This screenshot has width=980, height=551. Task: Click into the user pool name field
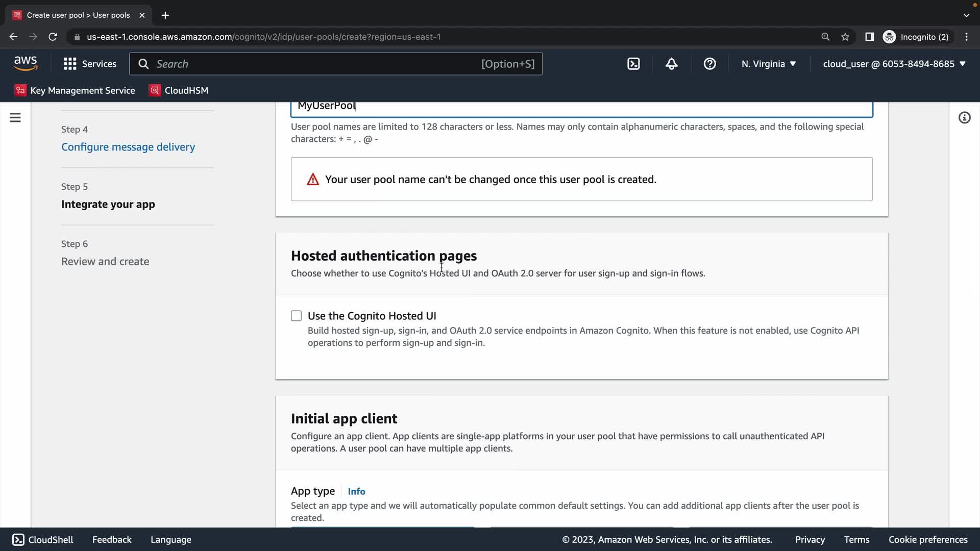pos(582,106)
